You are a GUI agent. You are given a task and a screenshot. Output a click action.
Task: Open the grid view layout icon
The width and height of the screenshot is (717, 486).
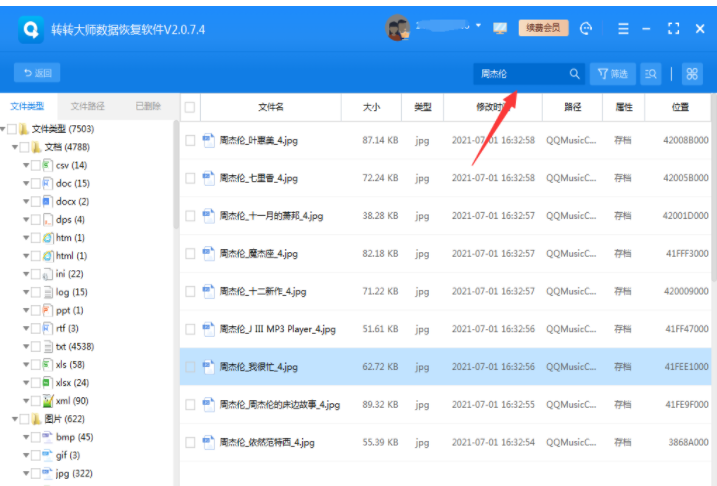[x=692, y=74]
